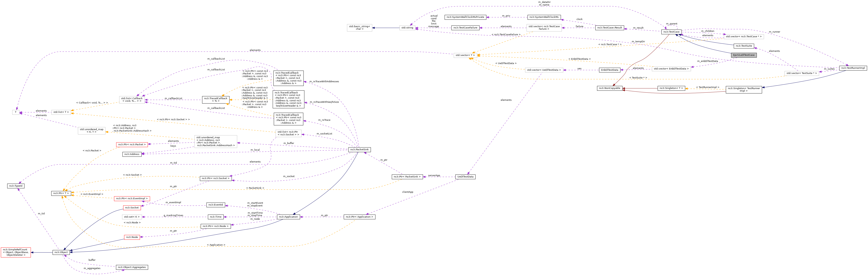Open the UeDlTestData struct node
The image size is (868, 275).
(x=465, y=177)
